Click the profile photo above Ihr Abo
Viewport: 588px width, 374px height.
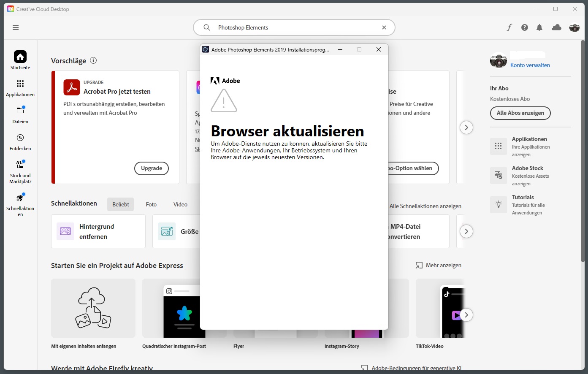tap(499, 61)
